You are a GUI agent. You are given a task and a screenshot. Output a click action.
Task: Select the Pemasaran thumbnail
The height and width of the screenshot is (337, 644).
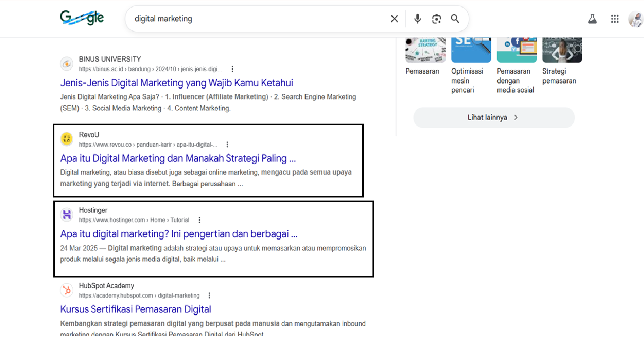pos(426,50)
